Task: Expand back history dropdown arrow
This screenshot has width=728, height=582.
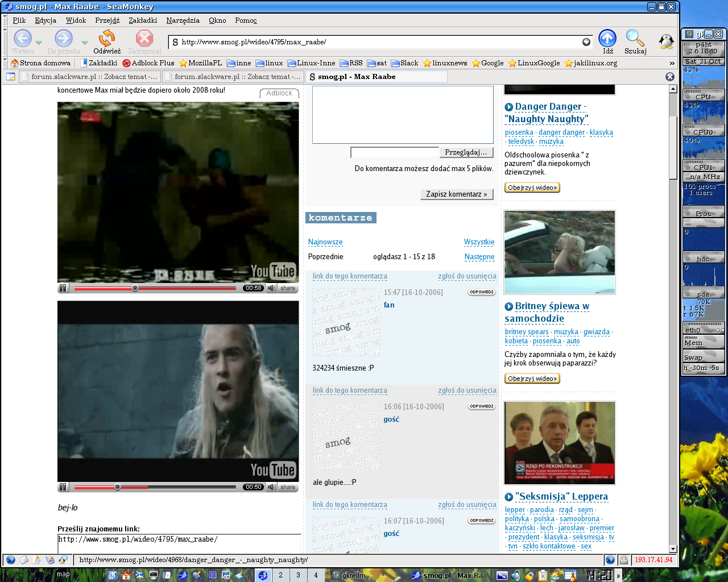Action: [x=38, y=43]
